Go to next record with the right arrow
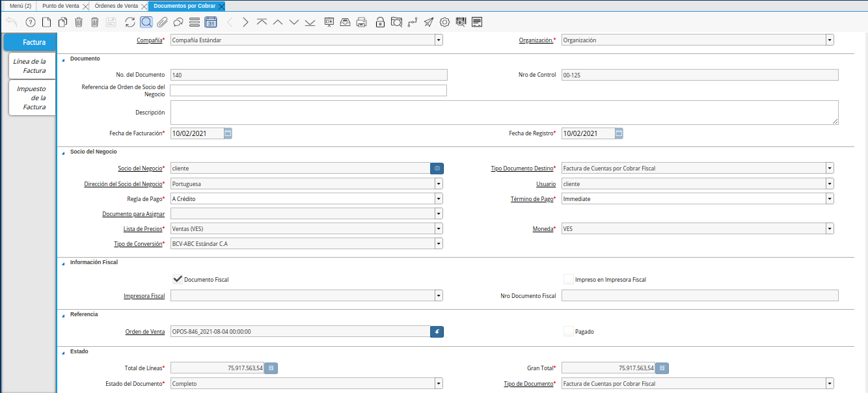 (245, 22)
